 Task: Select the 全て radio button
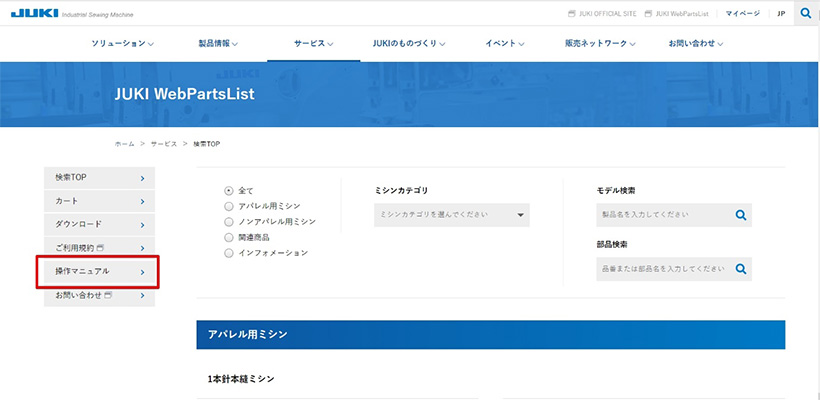click(x=228, y=191)
